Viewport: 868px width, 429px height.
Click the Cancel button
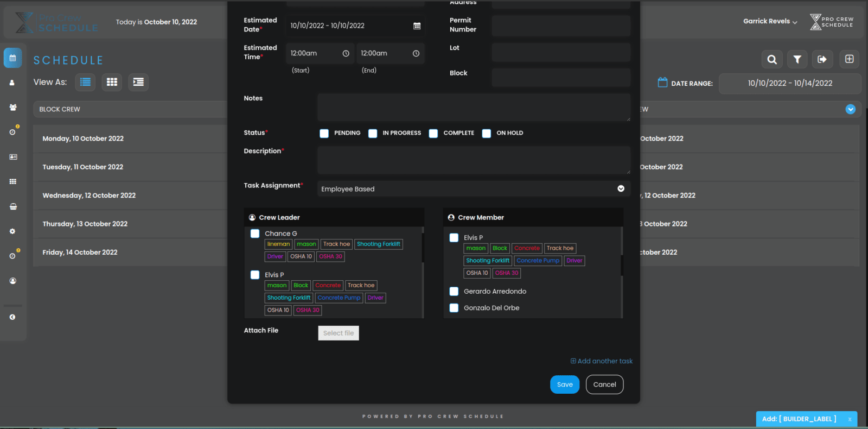[604, 384]
